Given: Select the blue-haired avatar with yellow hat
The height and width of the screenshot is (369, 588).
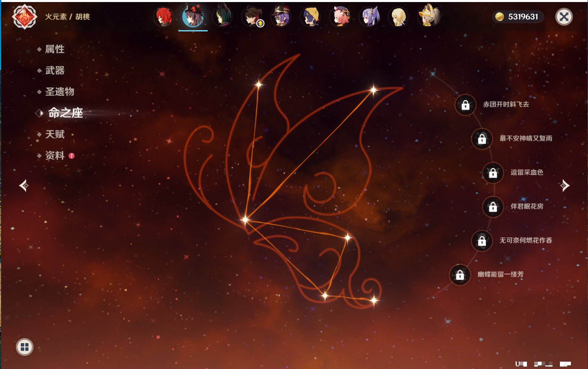Looking at the screenshot, I should tap(311, 17).
